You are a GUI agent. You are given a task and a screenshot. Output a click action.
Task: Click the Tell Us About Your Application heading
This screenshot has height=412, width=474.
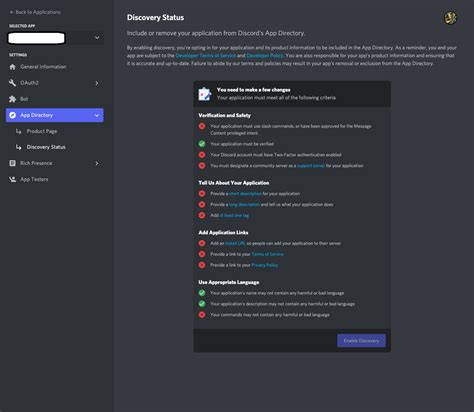pyautogui.click(x=234, y=183)
